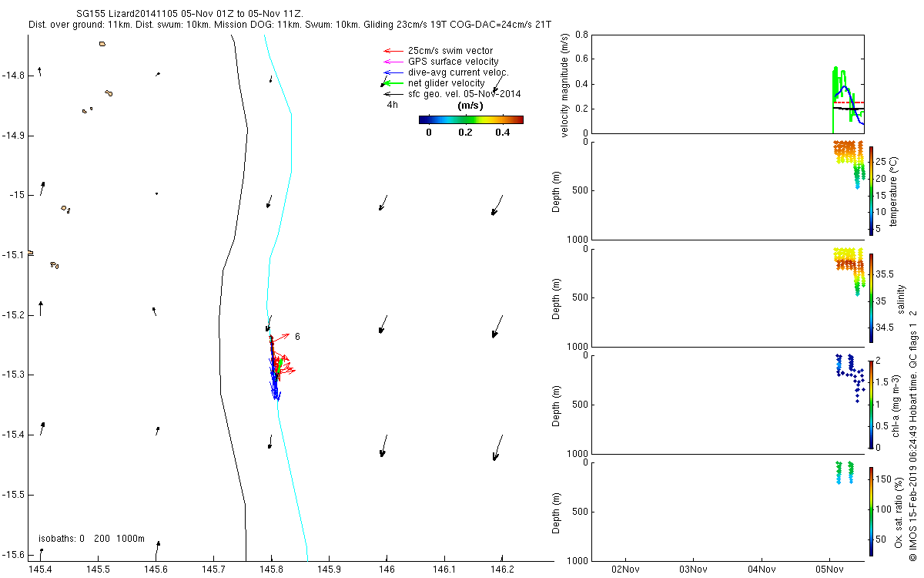
Task: Click the '(m/s)' label above the map colorbar
Action: coord(470,106)
